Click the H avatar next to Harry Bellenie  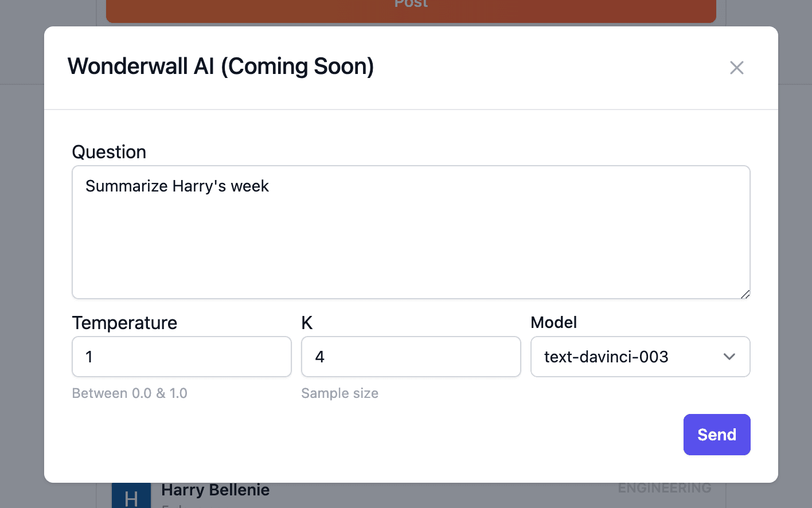click(x=131, y=496)
